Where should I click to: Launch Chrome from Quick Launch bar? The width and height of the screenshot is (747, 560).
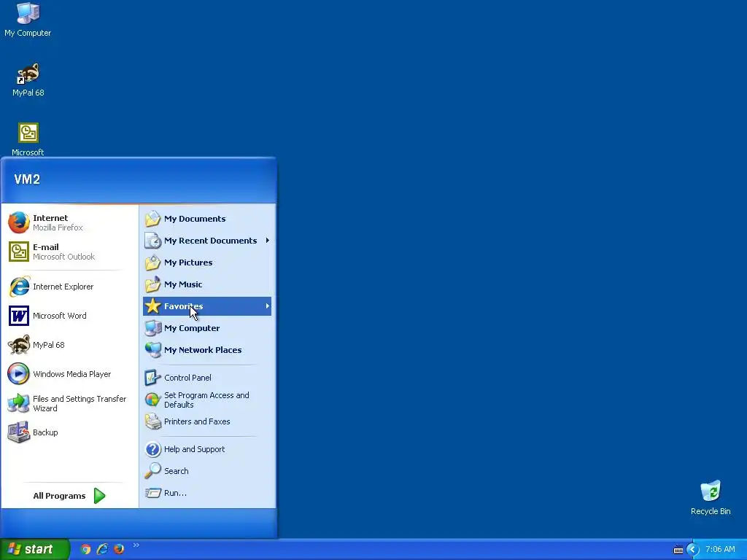click(x=85, y=549)
